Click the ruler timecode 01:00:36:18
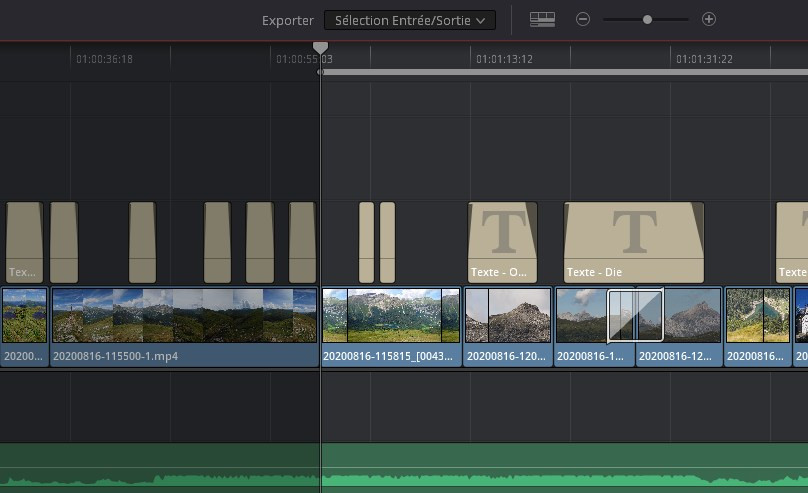This screenshot has width=808, height=493. [104, 59]
